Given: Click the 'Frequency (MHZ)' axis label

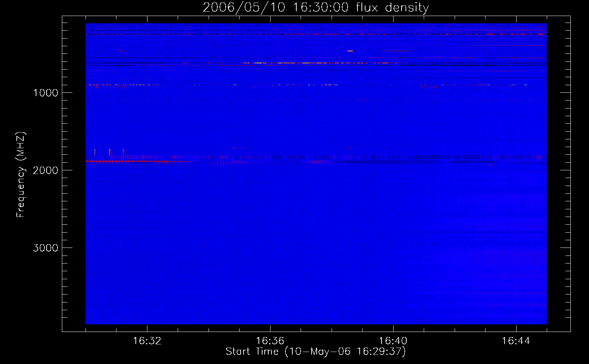Looking at the screenshot, I should coord(21,175).
